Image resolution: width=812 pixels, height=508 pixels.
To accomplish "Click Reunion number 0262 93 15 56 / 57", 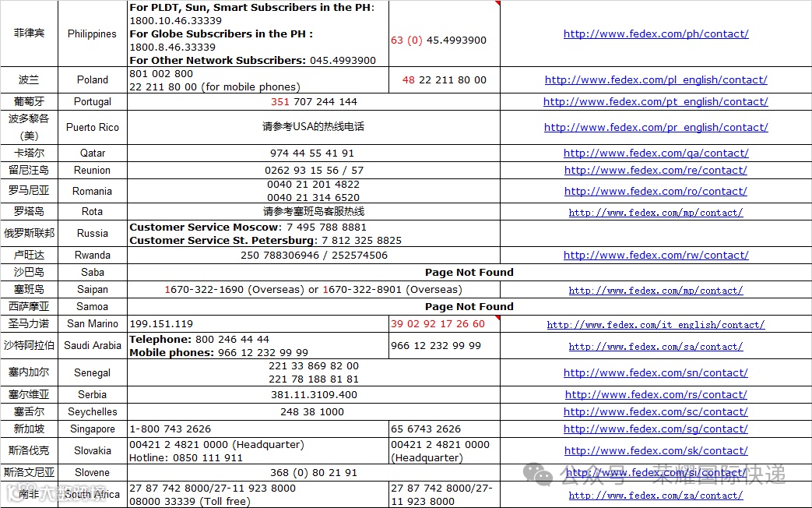I will click(314, 170).
